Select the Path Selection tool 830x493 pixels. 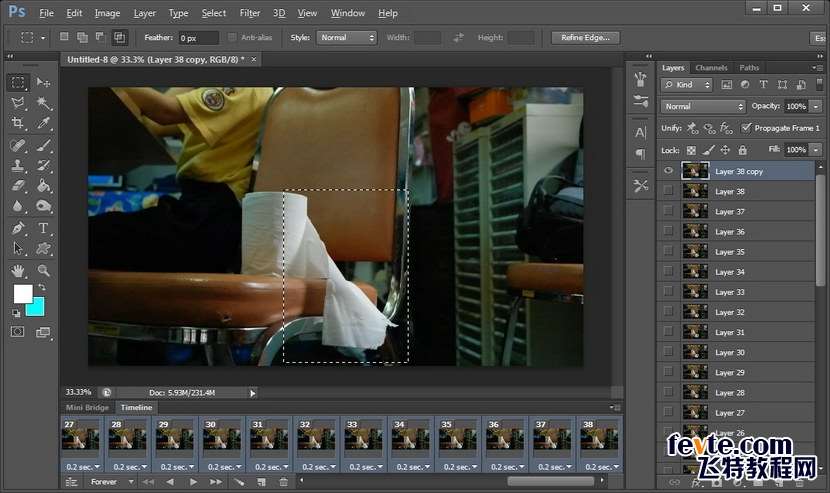click(x=17, y=248)
